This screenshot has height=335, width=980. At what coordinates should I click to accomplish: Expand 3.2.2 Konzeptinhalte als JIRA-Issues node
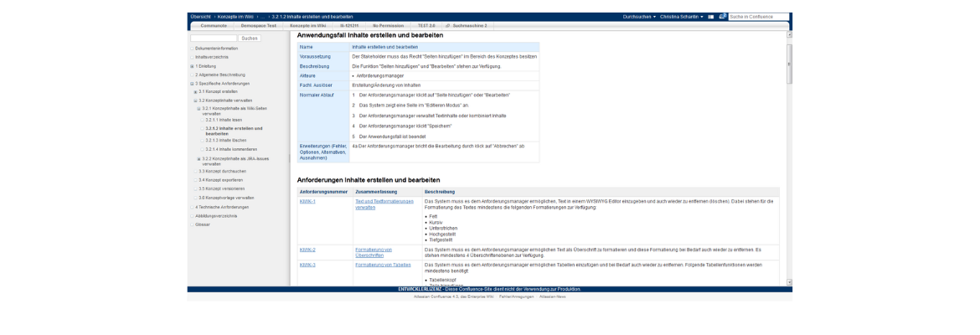[199, 158]
